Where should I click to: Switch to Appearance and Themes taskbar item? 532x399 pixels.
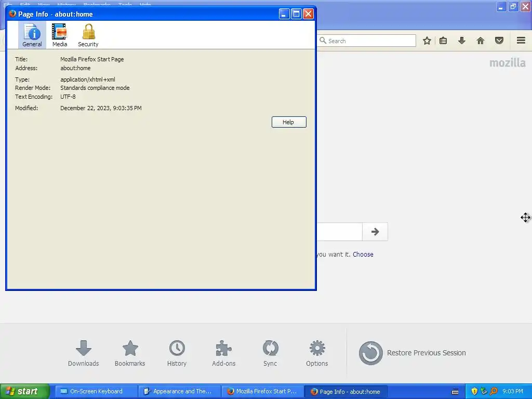pos(179,391)
